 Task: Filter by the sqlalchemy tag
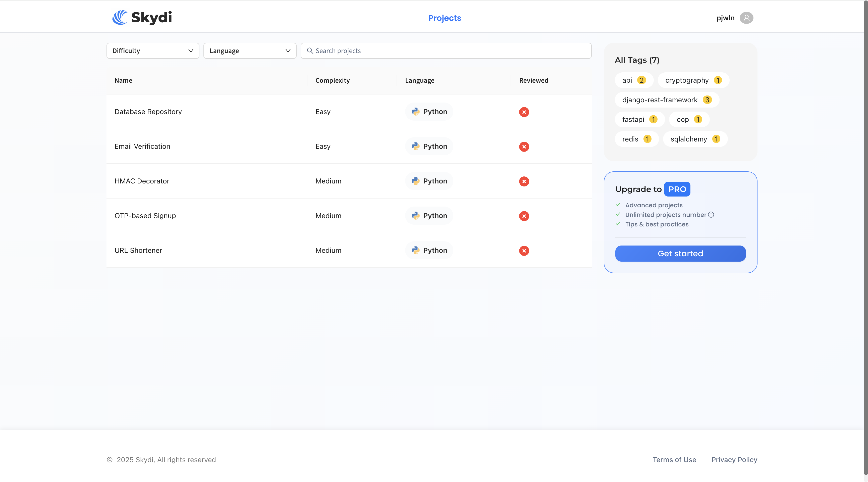(695, 139)
